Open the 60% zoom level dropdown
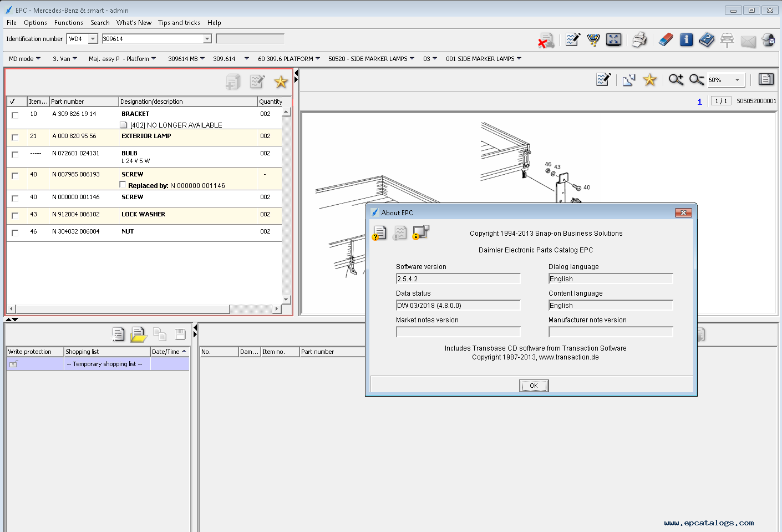This screenshot has width=782, height=532. [737, 80]
